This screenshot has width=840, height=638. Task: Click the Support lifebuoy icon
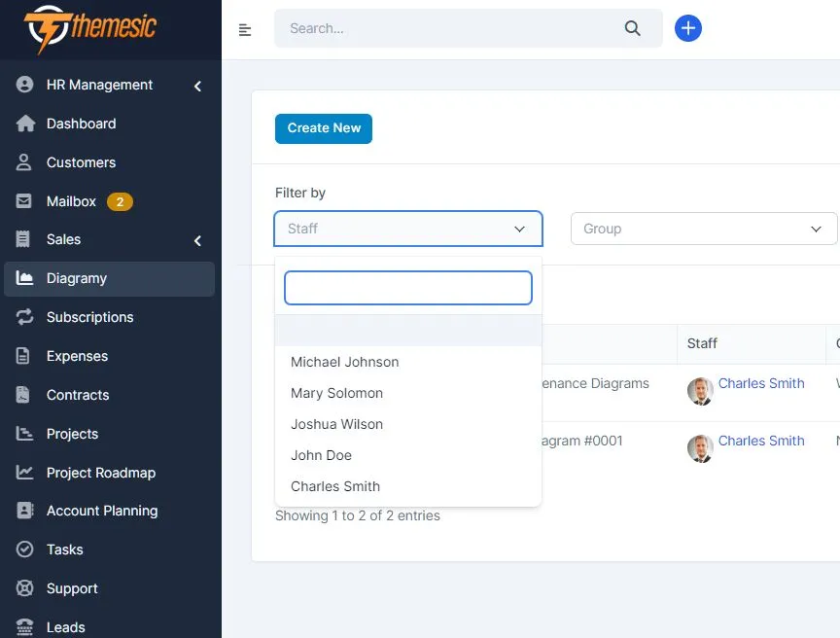(x=25, y=588)
